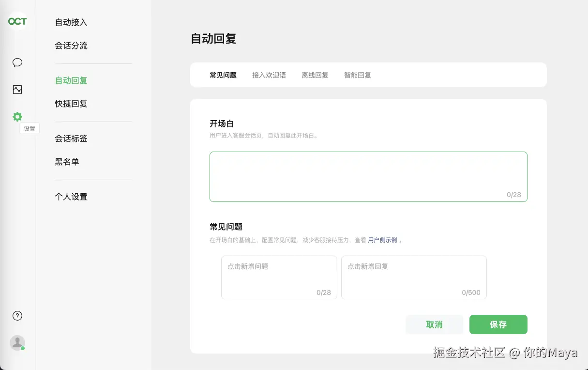Click the 点击新增问题 input box
The image size is (588, 370).
pos(279,277)
